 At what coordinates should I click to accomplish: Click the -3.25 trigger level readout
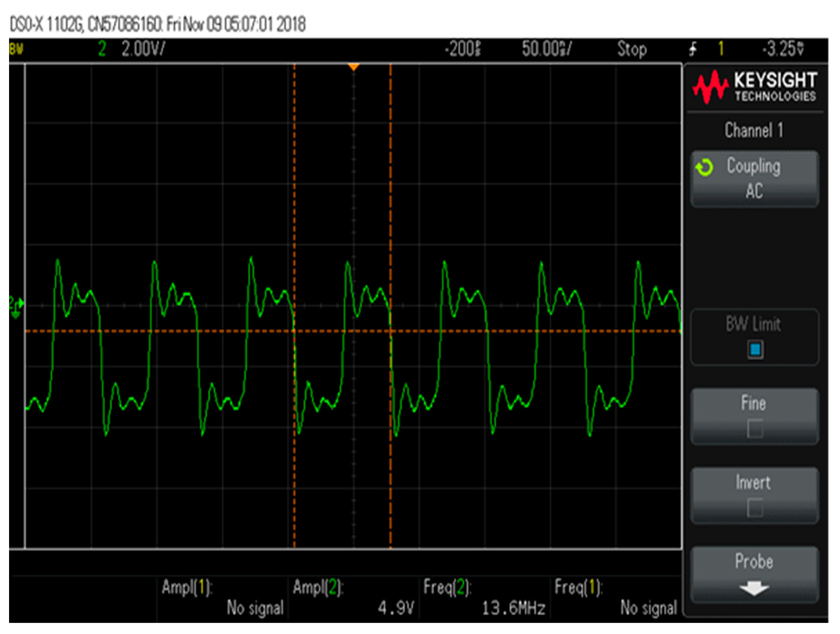coord(782,49)
